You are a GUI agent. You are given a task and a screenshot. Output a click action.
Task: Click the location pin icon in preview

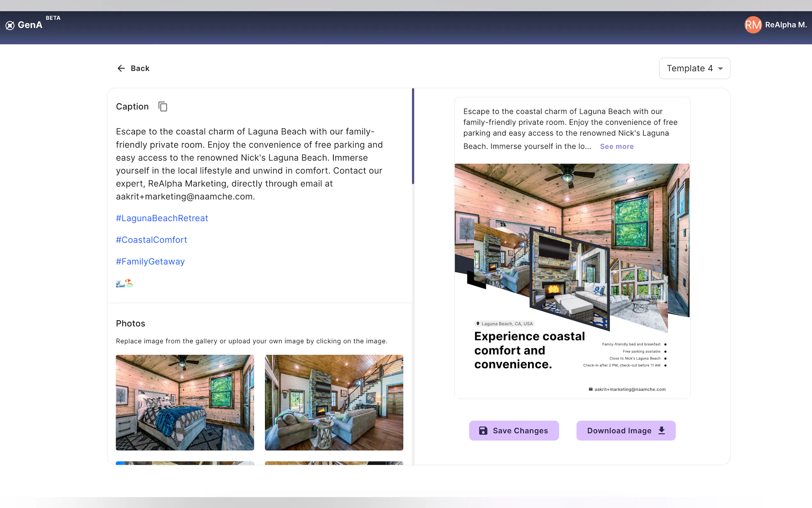[x=478, y=323]
